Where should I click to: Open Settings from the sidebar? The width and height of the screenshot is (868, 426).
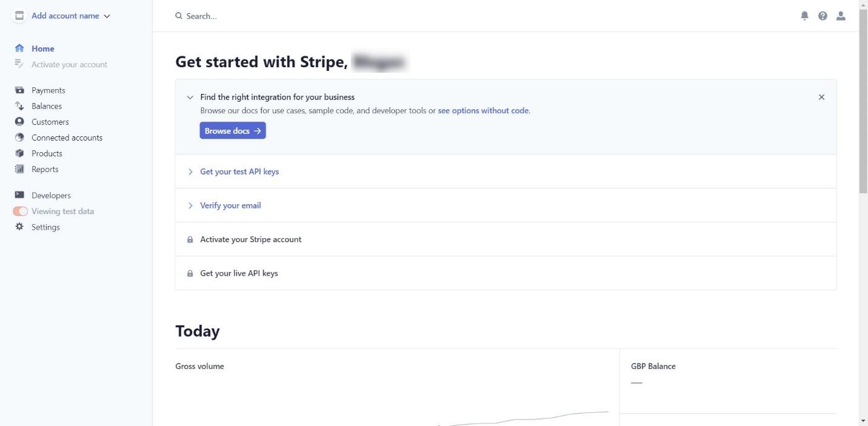46,227
